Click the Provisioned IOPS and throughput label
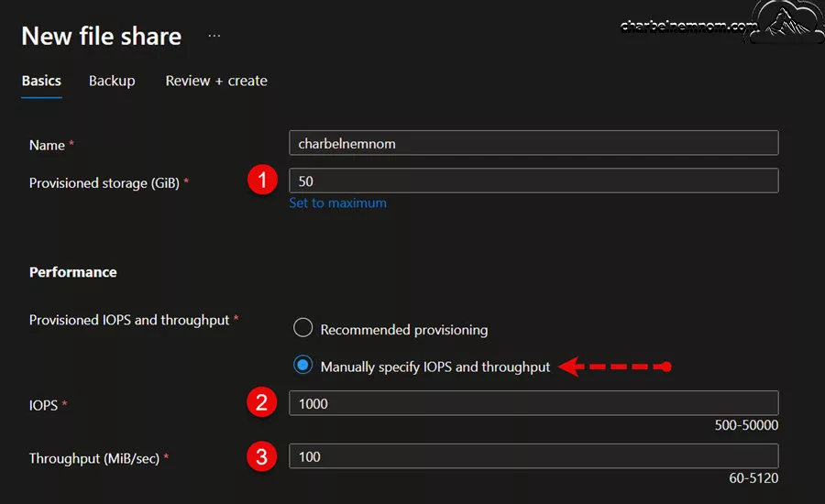 click(x=129, y=321)
